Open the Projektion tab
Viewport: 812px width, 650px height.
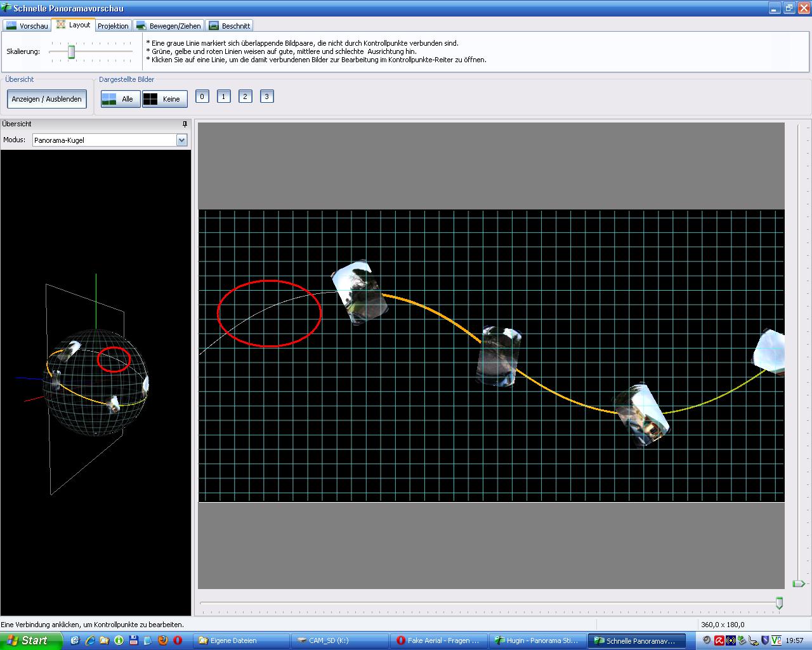pyautogui.click(x=113, y=26)
